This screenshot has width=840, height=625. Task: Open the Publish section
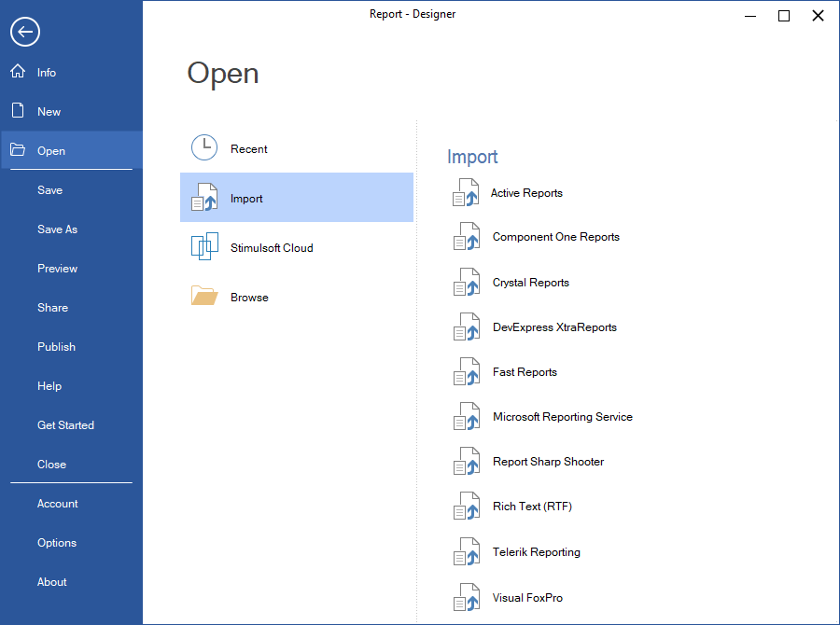click(x=56, y=347)
